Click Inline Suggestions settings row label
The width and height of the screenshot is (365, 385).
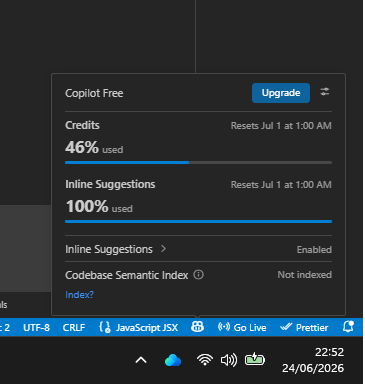pyautogui.click(x=109, y=249)
